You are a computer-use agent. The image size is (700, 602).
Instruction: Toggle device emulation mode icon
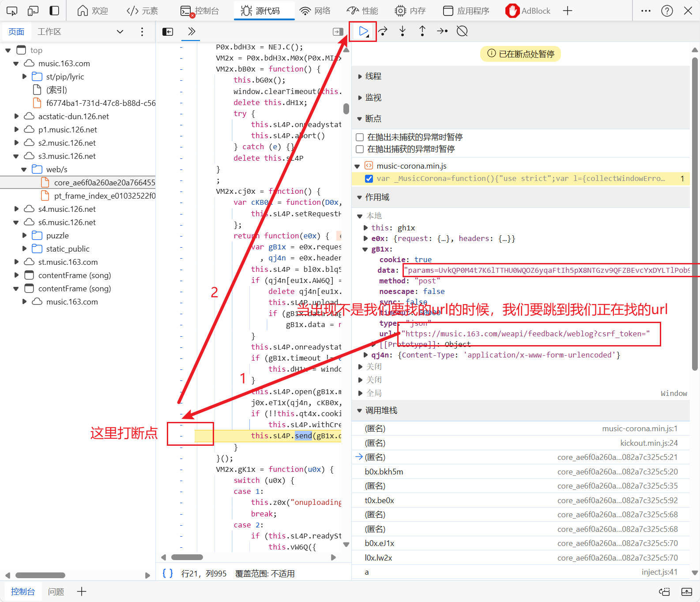(x=33, y=11)
